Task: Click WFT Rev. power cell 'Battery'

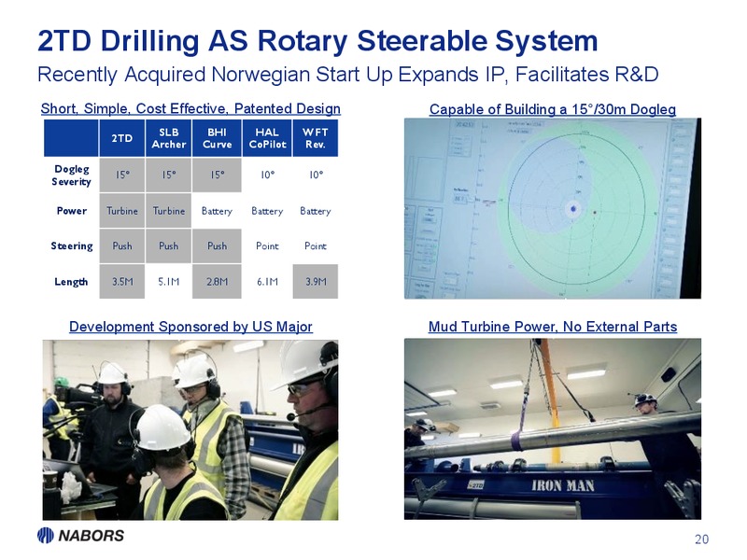Action: (316, 211)
